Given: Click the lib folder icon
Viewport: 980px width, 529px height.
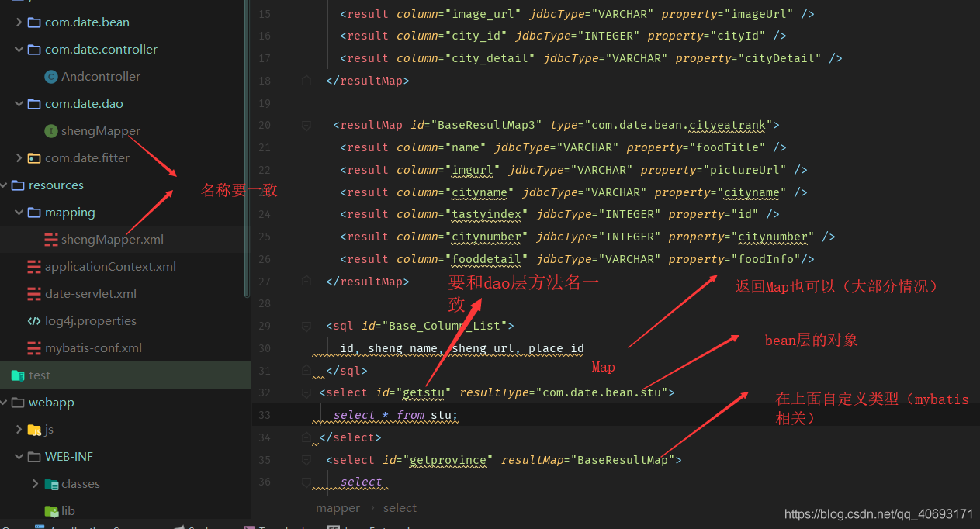Looking at the screenshot, I should (51, 510).
